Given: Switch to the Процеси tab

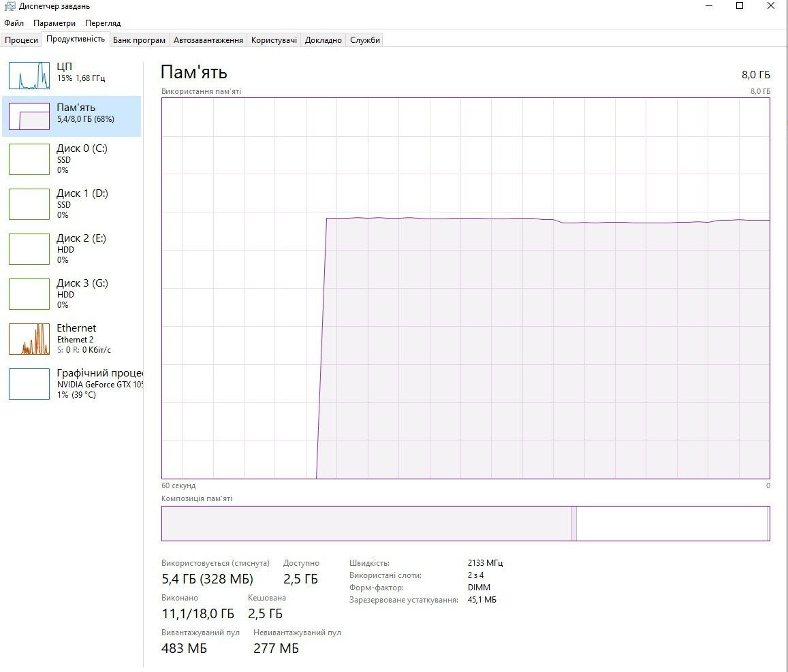Looking at the screenshot, I should pyautogui.click(x=21, y=40).
